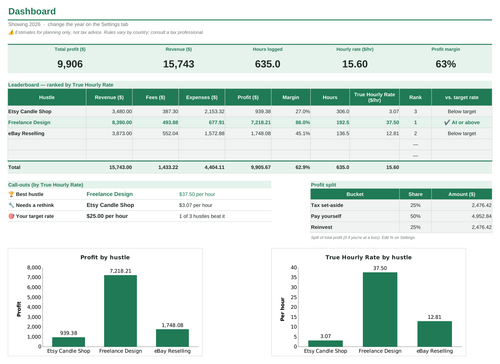Click the Rank column header
The width and height of the screenshot is (500, 364).
(x=416, y=97)
